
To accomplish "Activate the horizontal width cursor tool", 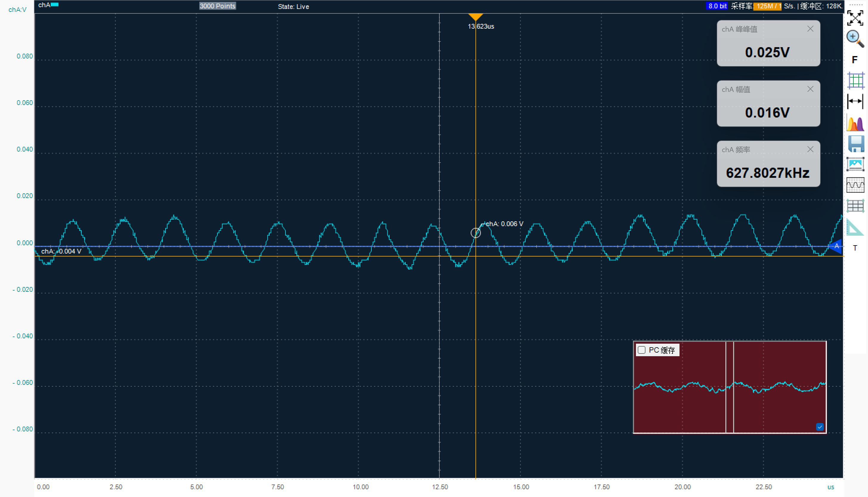I will click(x=855, y=101).
